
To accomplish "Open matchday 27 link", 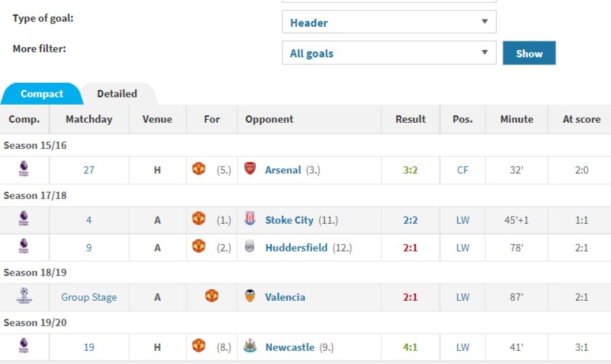I will coord(89,170).
